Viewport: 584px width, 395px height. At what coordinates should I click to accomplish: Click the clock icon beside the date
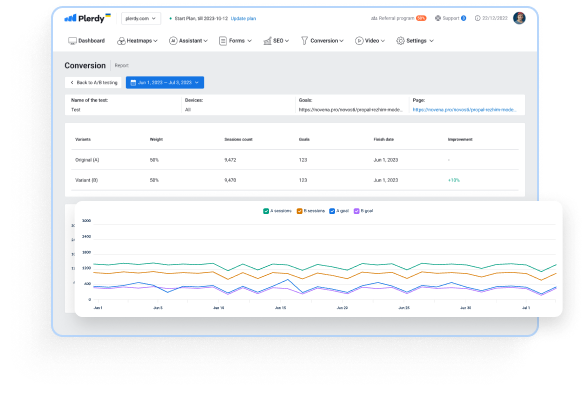pyautogui.click(x=477, y=18)
